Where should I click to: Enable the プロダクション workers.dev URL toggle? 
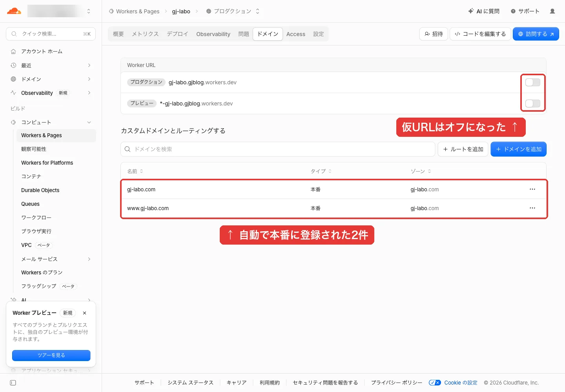click(533, 82)
